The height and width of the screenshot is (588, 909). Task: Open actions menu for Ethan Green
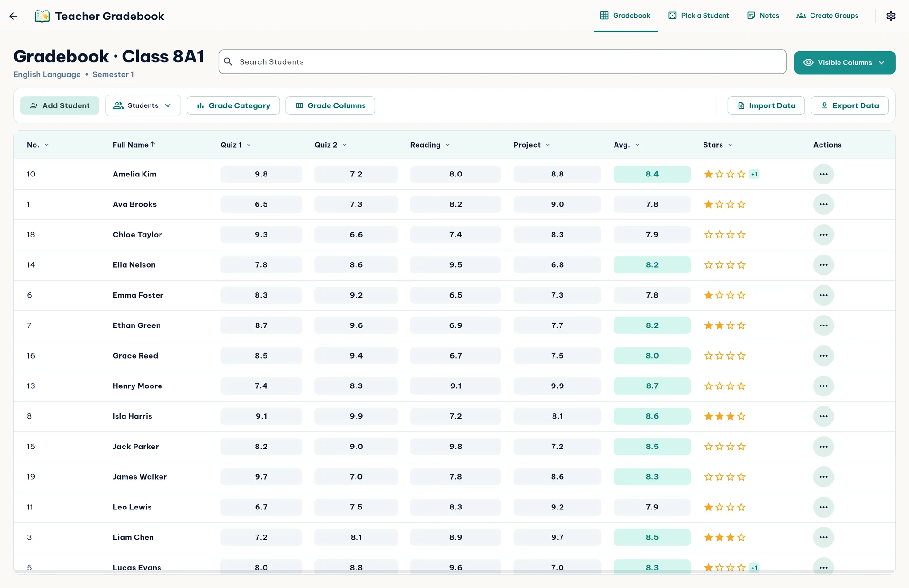[823, 325]
